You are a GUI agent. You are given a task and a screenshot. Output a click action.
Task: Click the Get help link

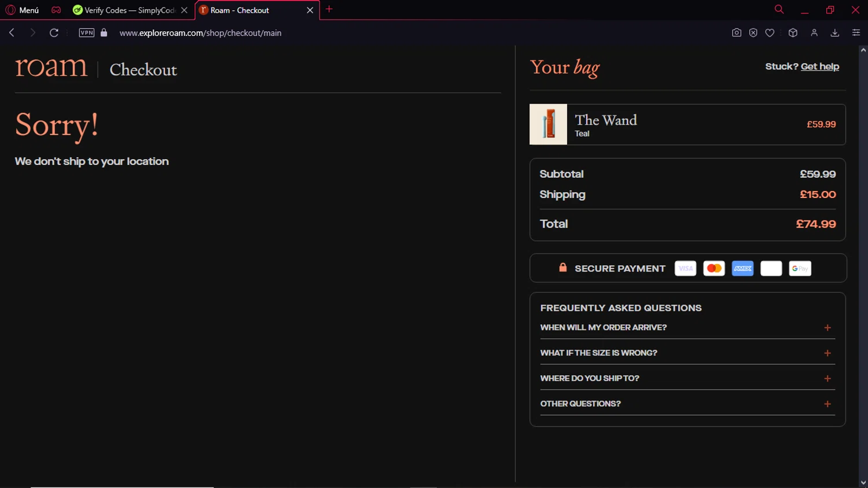(x=820, y=67)
